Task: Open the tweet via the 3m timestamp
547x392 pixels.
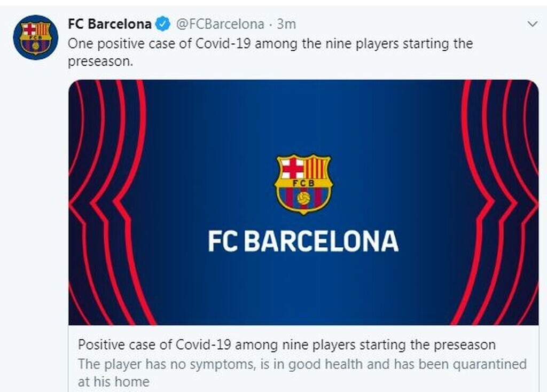Action: [x=286, y=24]
